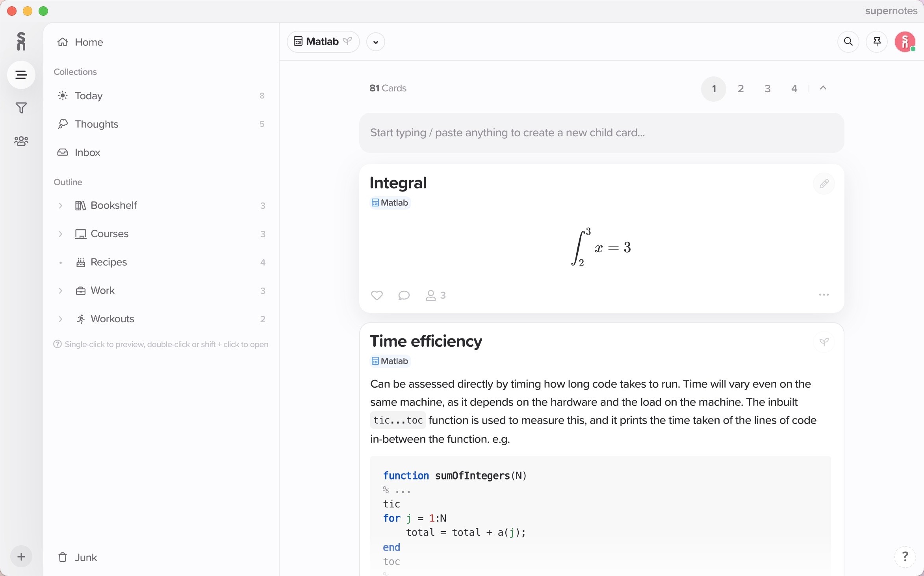Select the community members icon in sidebar
Screen dimensions: 924x576
[21, 141]
